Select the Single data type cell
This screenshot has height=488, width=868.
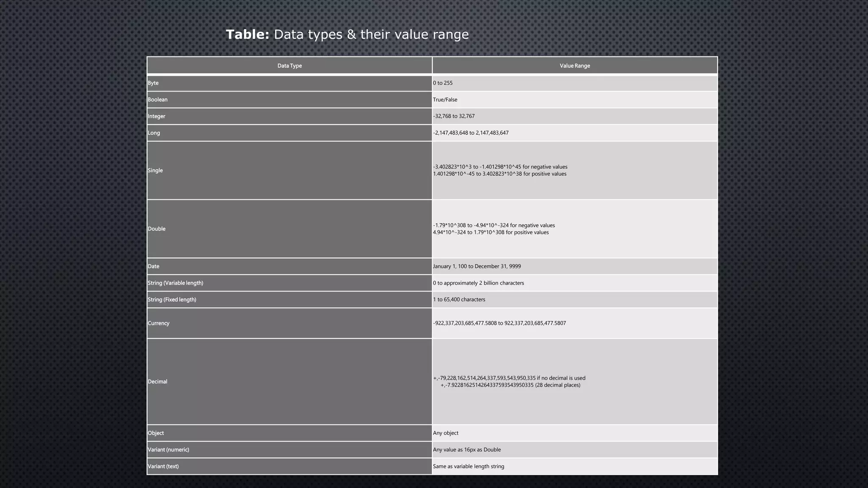(x=155, y=170)
